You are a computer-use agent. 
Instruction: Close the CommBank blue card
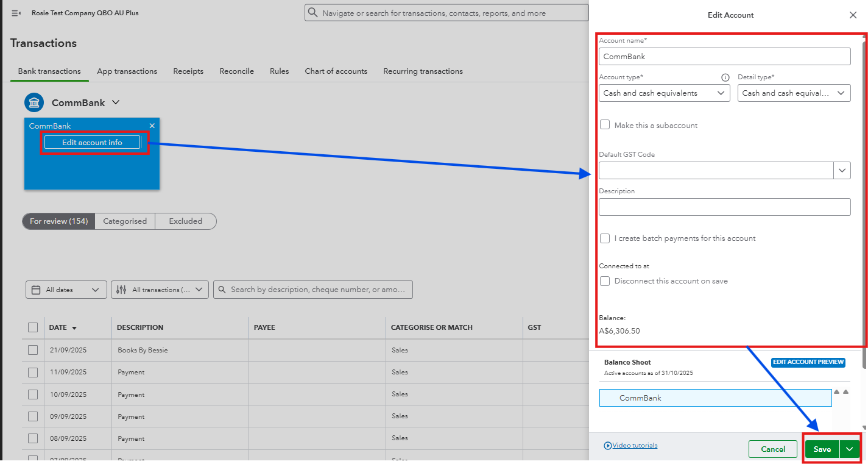point(152,126)
